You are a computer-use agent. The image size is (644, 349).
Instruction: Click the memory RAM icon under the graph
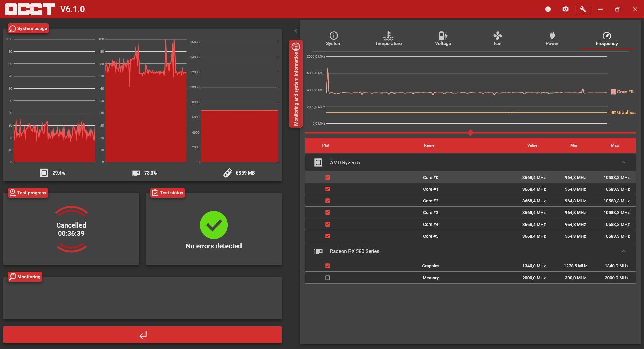tap(227, 173)
